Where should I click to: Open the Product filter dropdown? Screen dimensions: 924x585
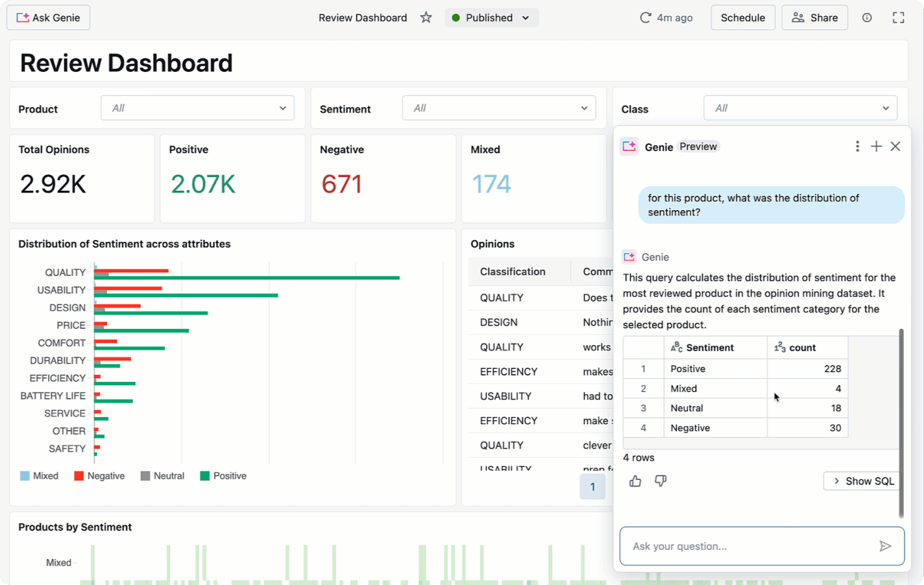coord(197,108)
